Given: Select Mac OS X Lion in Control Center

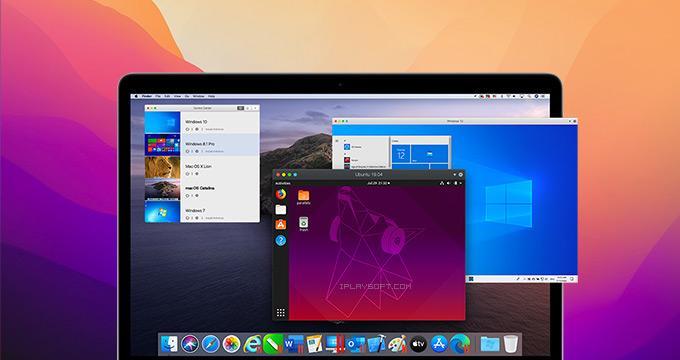Looking at the screenshot, I should 202,167.
